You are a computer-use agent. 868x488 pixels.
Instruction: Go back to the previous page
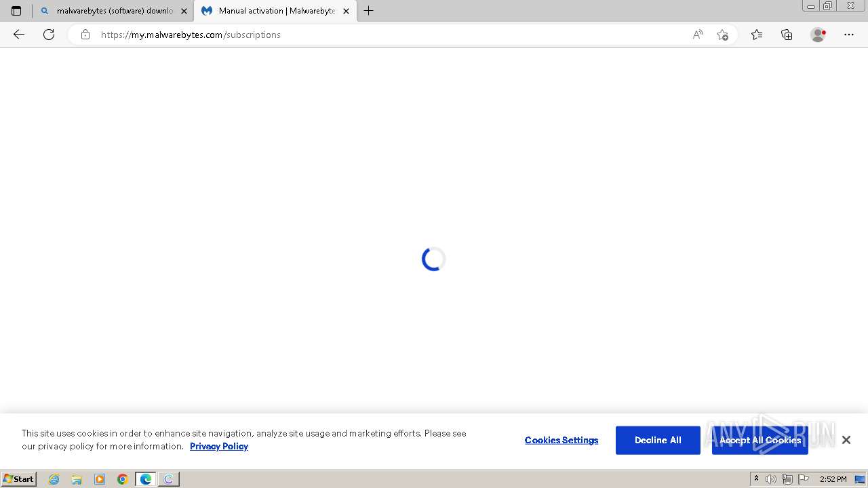(19, 35)
